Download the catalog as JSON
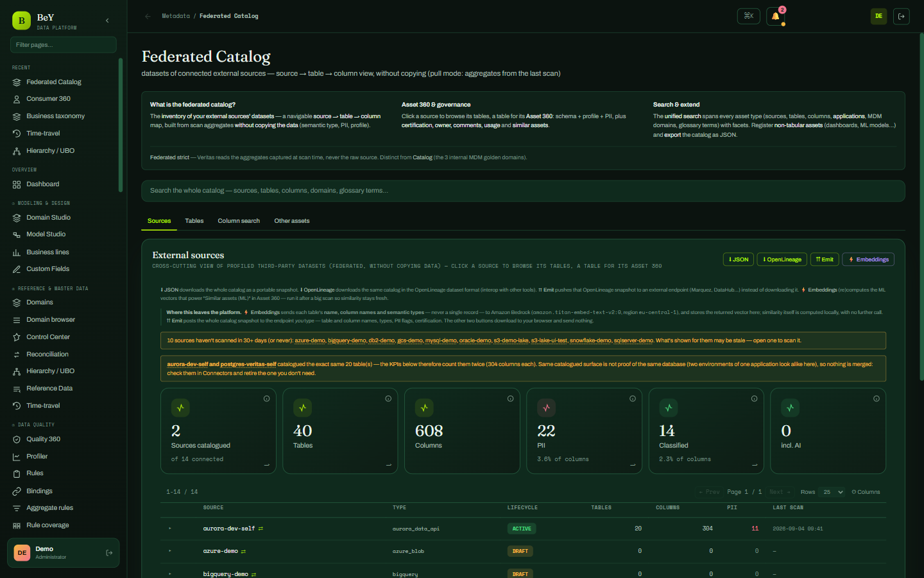 [739, 259]
